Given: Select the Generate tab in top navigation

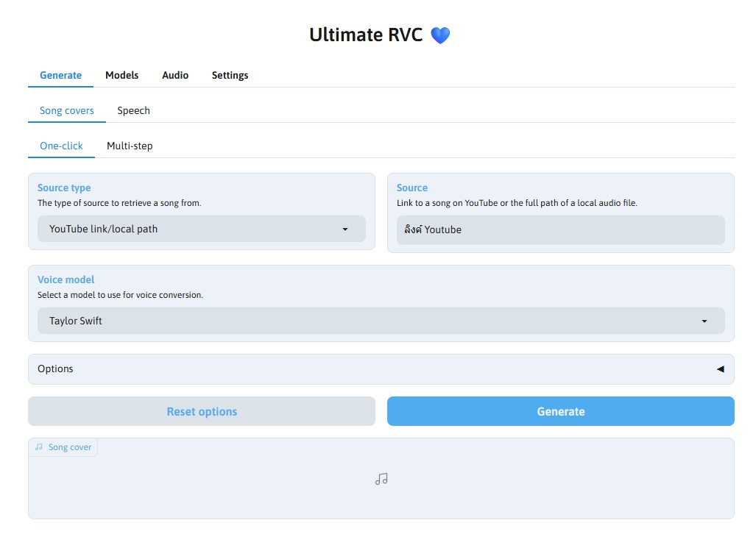Looking at the screenshot, I should [60, 75].
